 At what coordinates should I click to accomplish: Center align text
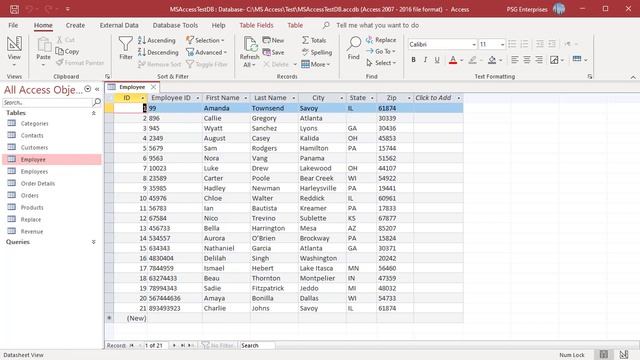(x=527, y=60)
